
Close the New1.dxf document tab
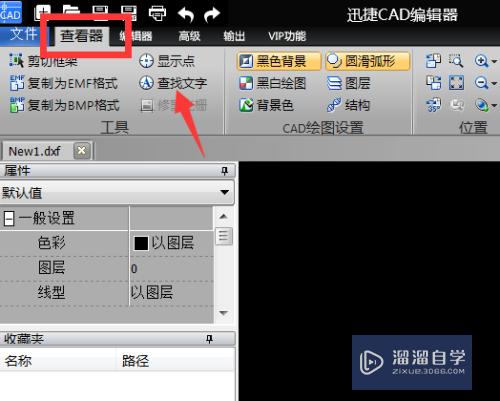(x=82, y=151)
